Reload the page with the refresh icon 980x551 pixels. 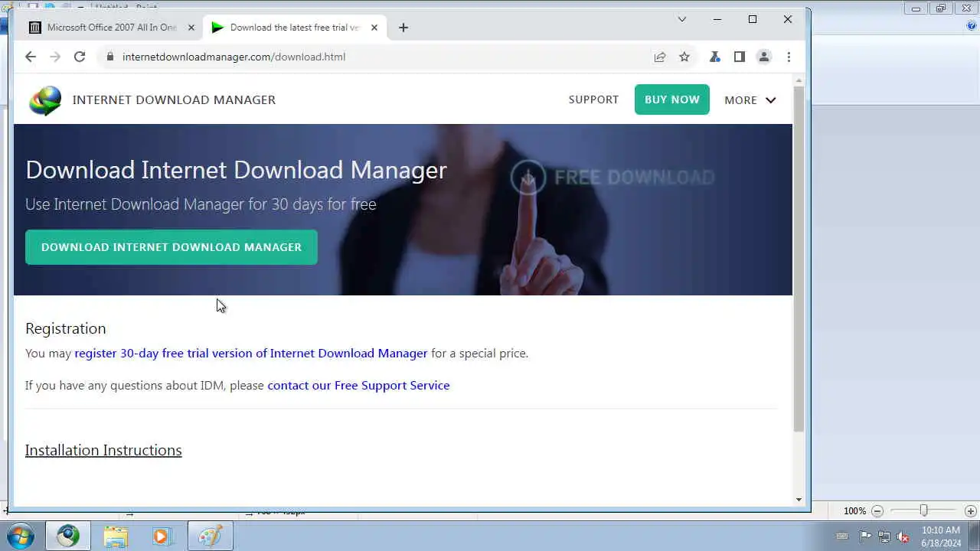(x=80, y=57)
